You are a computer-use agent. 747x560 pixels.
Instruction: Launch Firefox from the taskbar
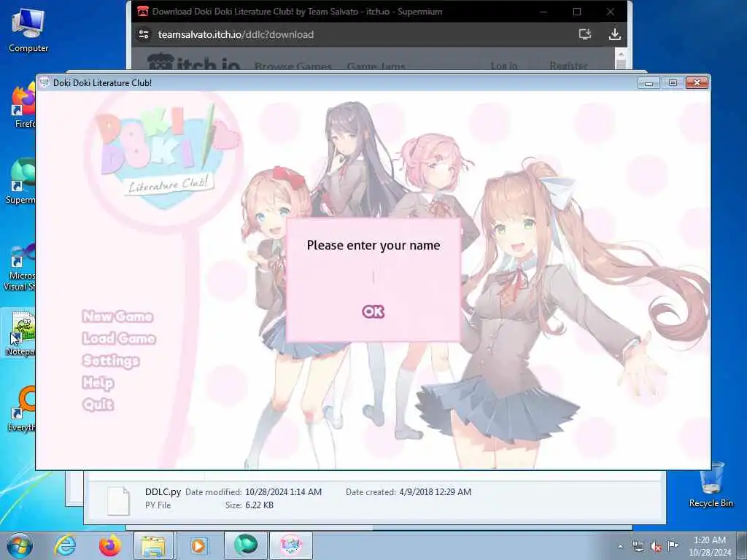tap(109, 545)
